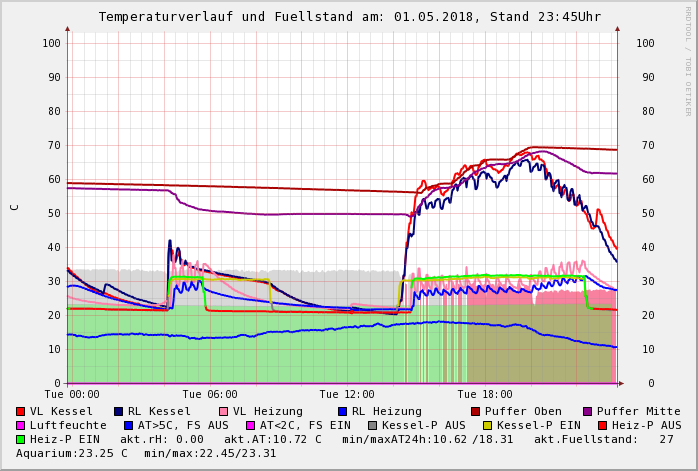698x471 pixels.
Task: Click the blue RL Heizung legend swatch
Action: tap(343, 411)
